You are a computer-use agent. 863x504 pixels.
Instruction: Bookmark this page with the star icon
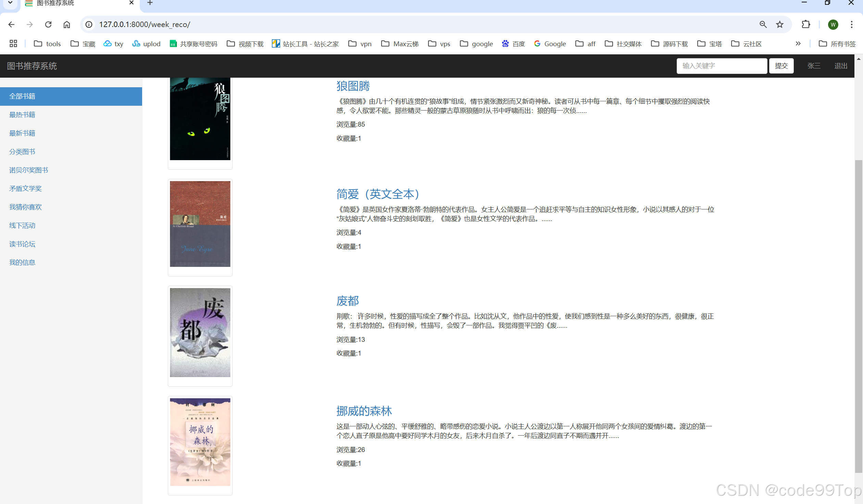(780, 24)
